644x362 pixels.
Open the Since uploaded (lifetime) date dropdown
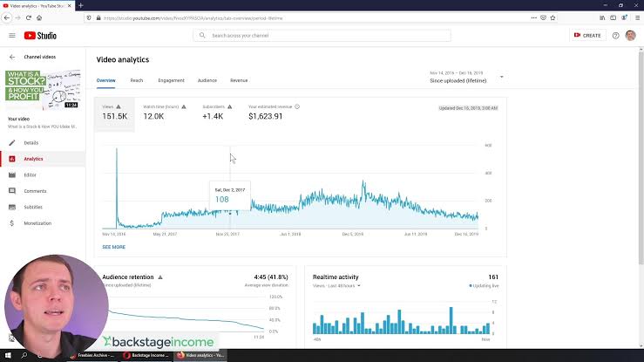pos(466,78)
